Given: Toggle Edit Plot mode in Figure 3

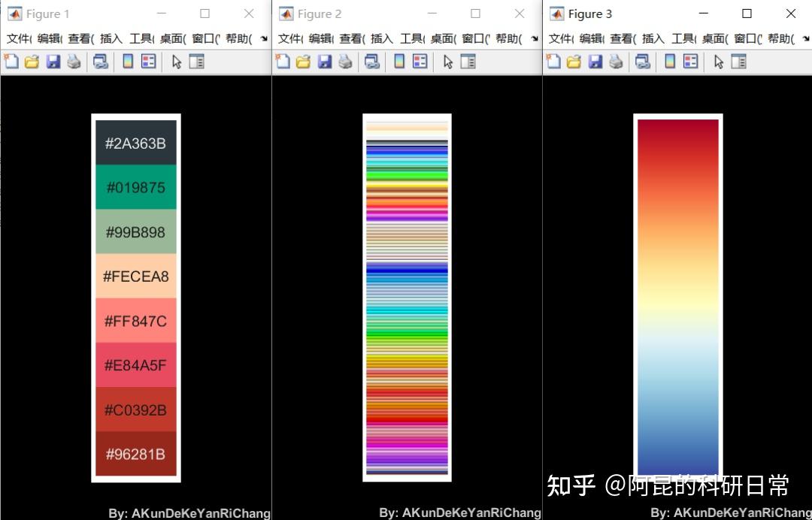Looking at the screenshot, I should tap(717, 62).
